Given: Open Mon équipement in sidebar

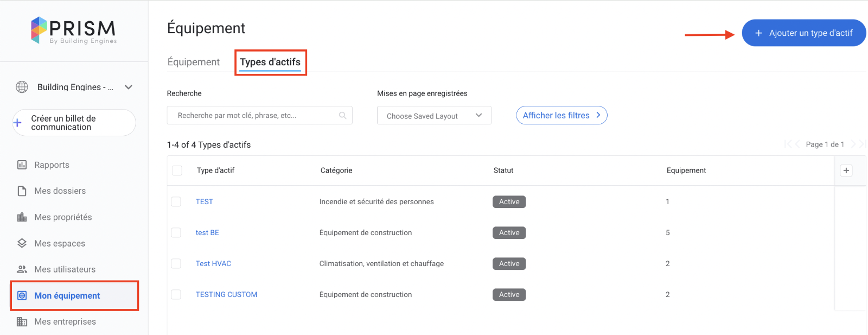Looking at the screenshot, I should (x=67, y=295).
